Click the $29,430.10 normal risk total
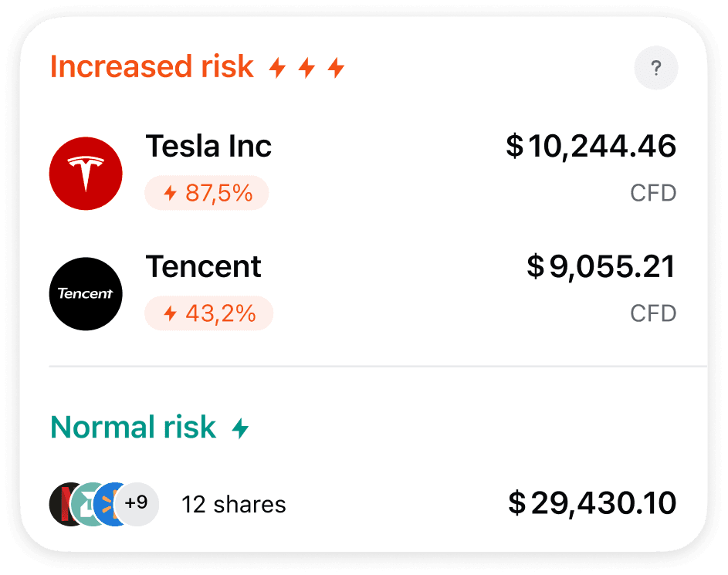This screenshot has width=728, height=575. click(592, 503)
